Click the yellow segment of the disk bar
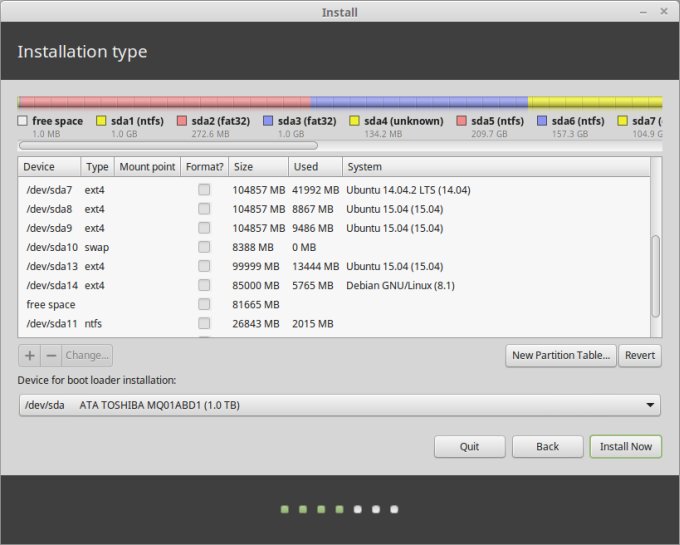The image size is (680, 545). 595,102
